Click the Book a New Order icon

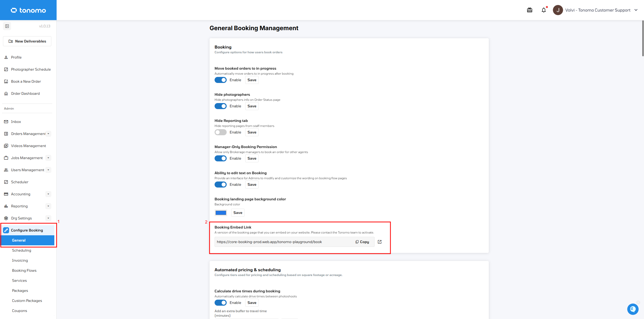[6, 81]
